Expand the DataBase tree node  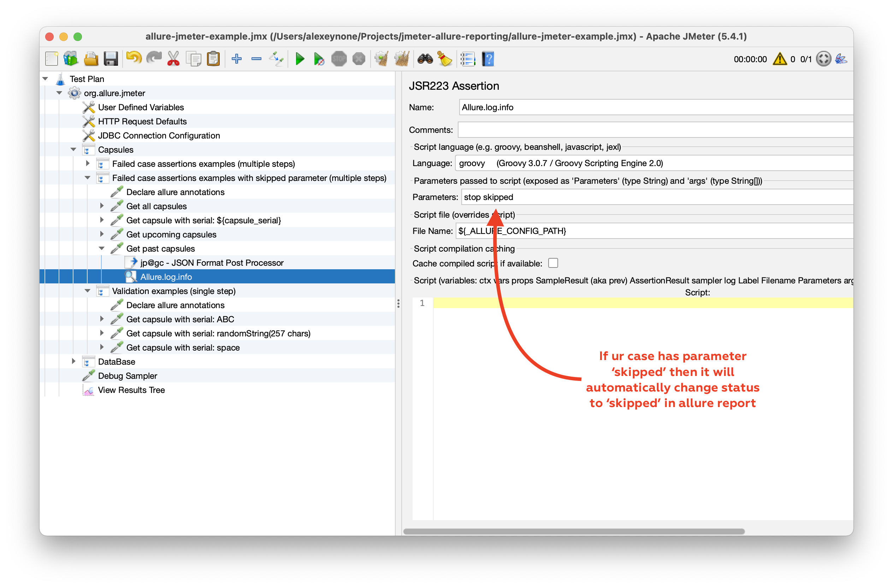tap(73, 361)
